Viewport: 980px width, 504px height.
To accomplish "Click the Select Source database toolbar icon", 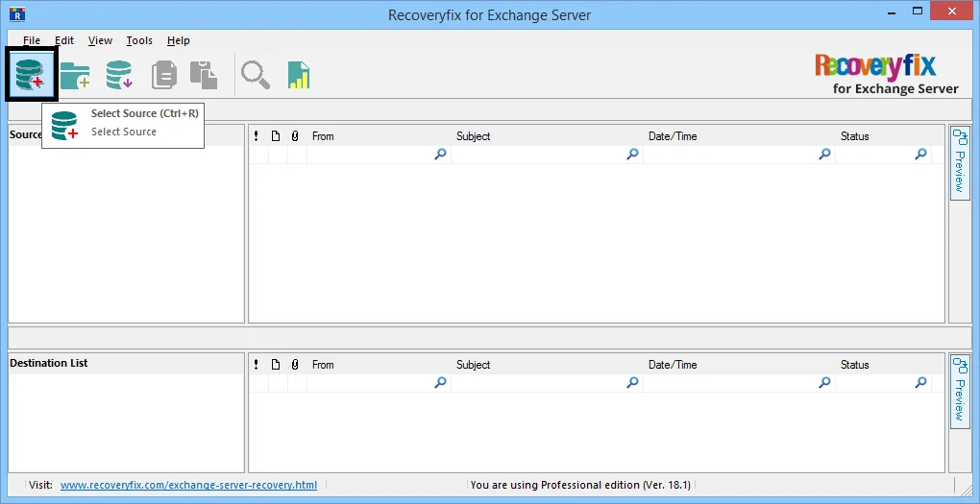I will point(31,74).
